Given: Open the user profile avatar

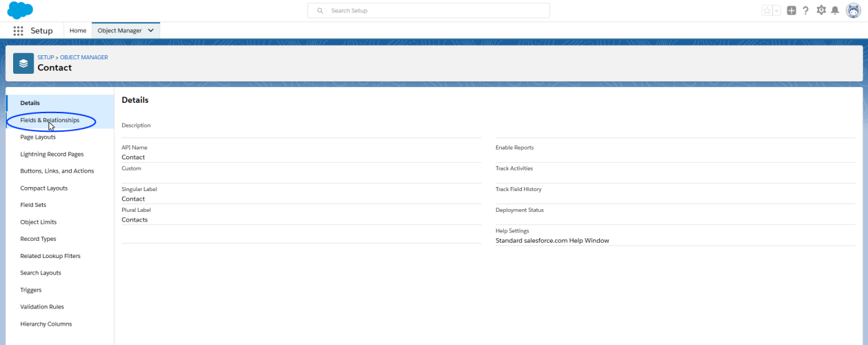Looking at the screenshot, I should coord(853,10).
